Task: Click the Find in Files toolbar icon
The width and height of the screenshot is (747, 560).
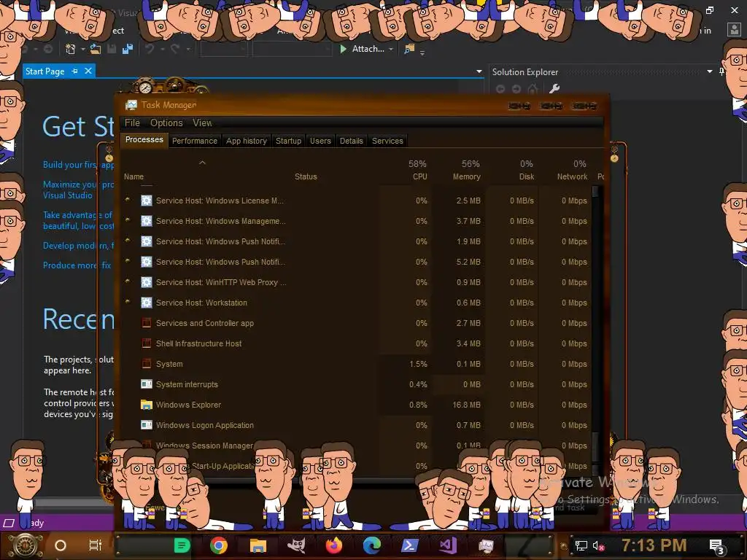Action: [x=409, y=49]
